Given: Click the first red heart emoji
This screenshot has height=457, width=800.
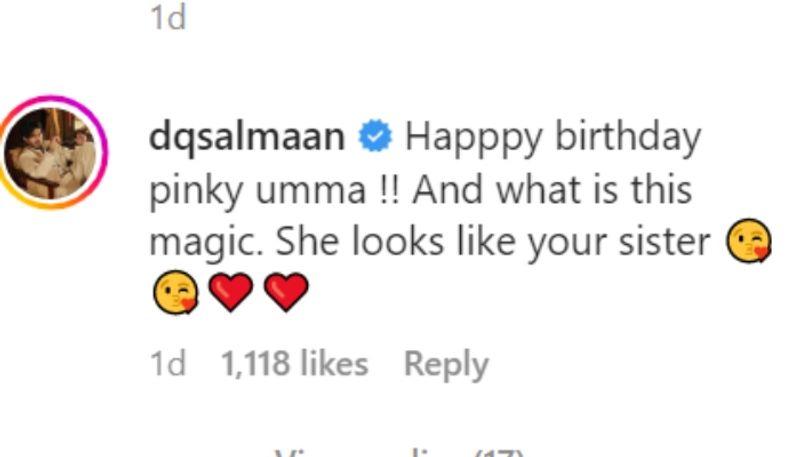Looking at the screenshot, I should [x=231, y=294].
